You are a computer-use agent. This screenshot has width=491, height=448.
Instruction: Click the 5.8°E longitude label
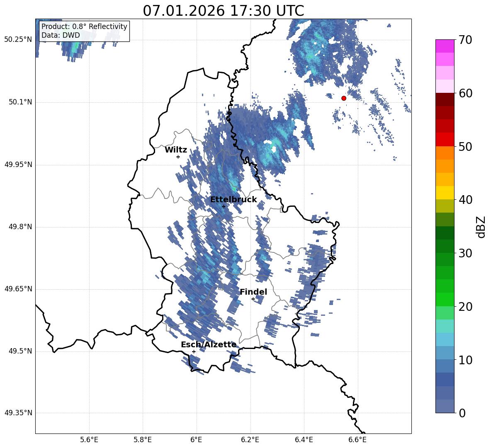[x=143, y=440]
